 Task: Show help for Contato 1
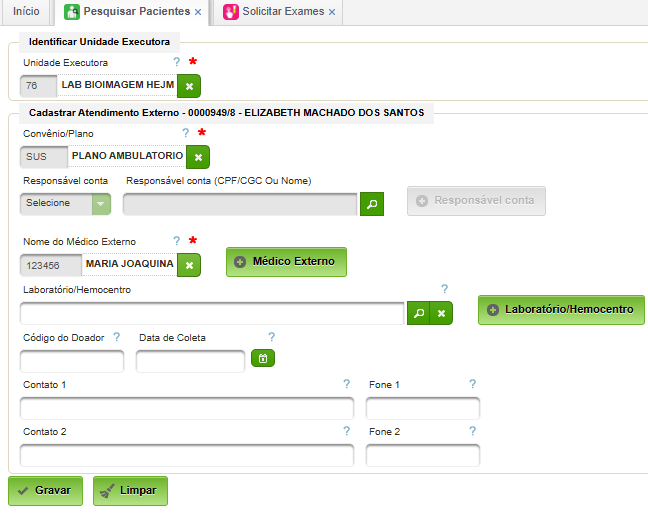[346, 384]
